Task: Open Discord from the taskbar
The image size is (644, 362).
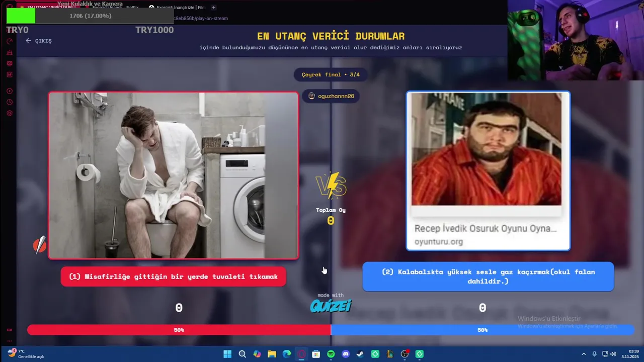Action: click(x=346, y=354)
